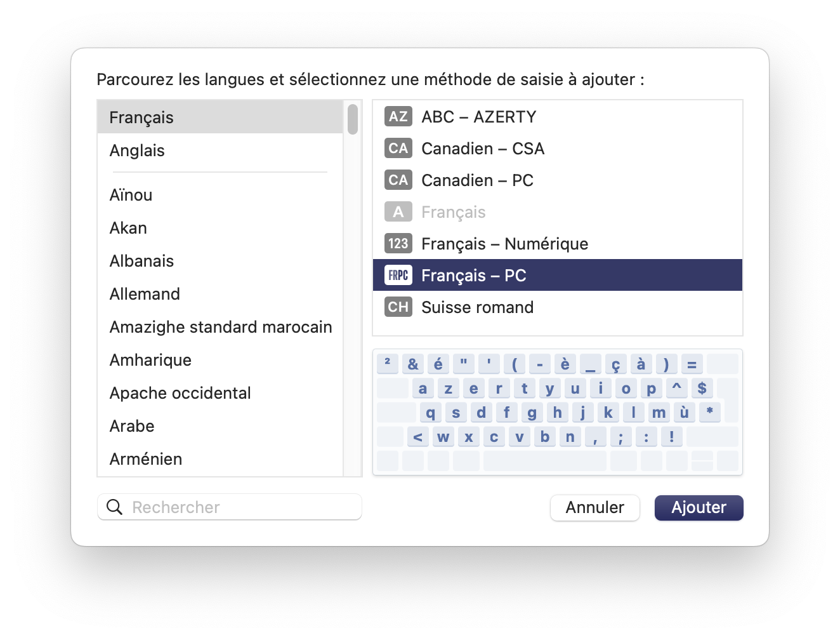Viewport: 840px width, 640px height.
Task: Click the CA icon beside Canadien – CSA
Action: (x=398, y=149)
